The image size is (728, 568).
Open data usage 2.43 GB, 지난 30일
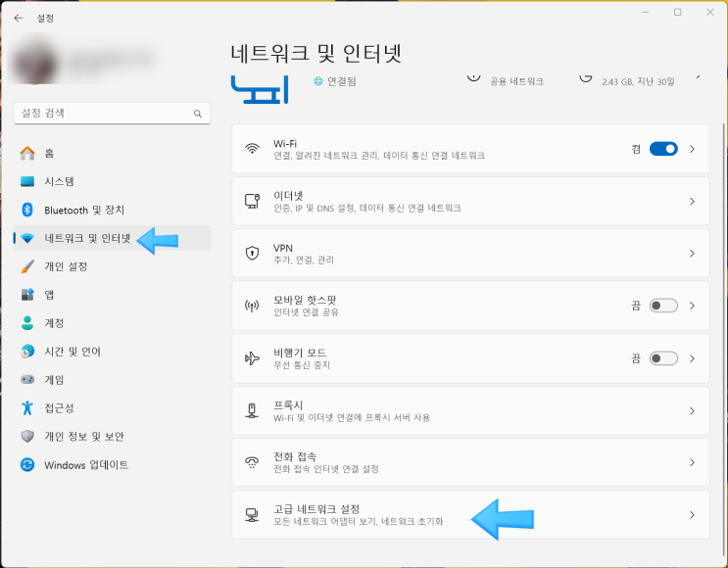(639, 81)
